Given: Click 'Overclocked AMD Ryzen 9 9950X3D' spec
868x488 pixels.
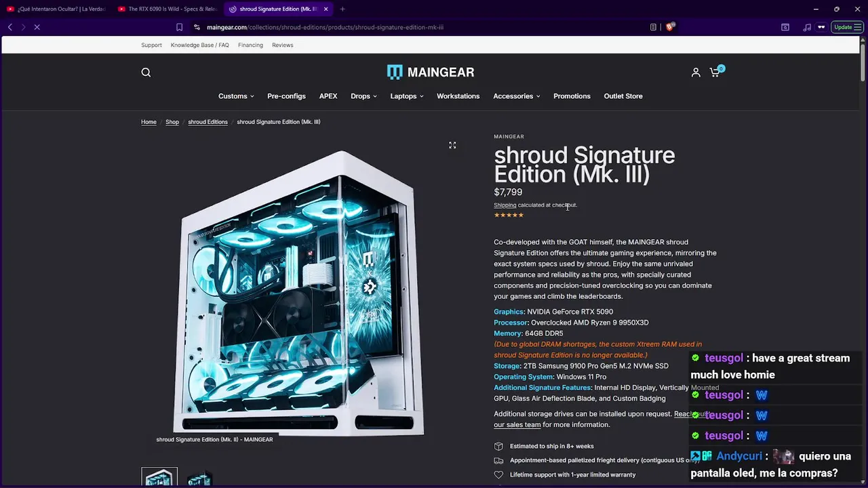Looking at the screenshot, I should [589, 323].
